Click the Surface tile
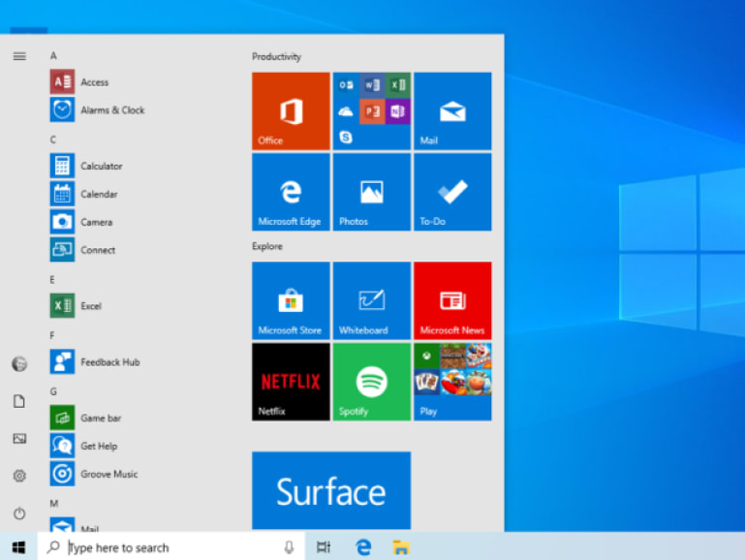 click(x=331, y=490)
